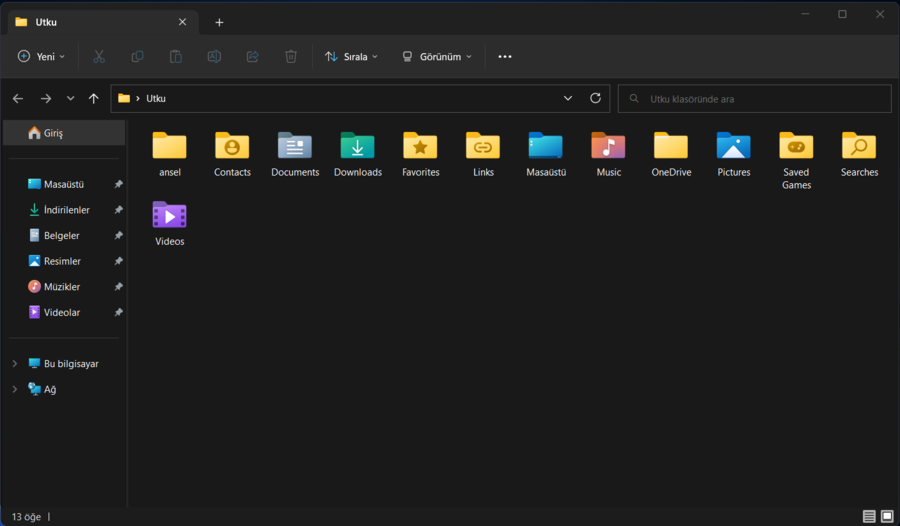Screen dimensions: 900x526
Task: Click the Paste clipboard icon
Action: pos(176,57)
